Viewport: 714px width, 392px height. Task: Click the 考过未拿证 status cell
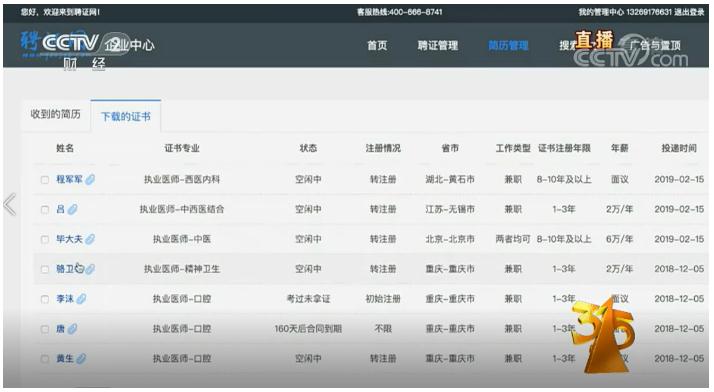click(x=308, y=299)
